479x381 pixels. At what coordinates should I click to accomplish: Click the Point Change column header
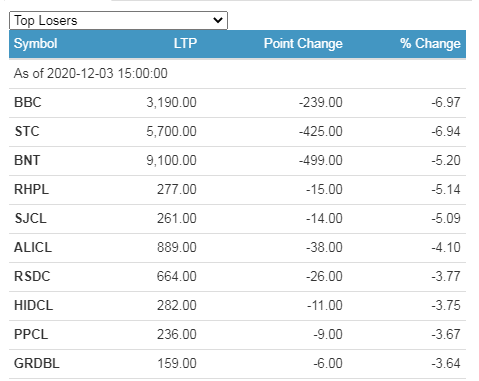(x=303, y=44)
